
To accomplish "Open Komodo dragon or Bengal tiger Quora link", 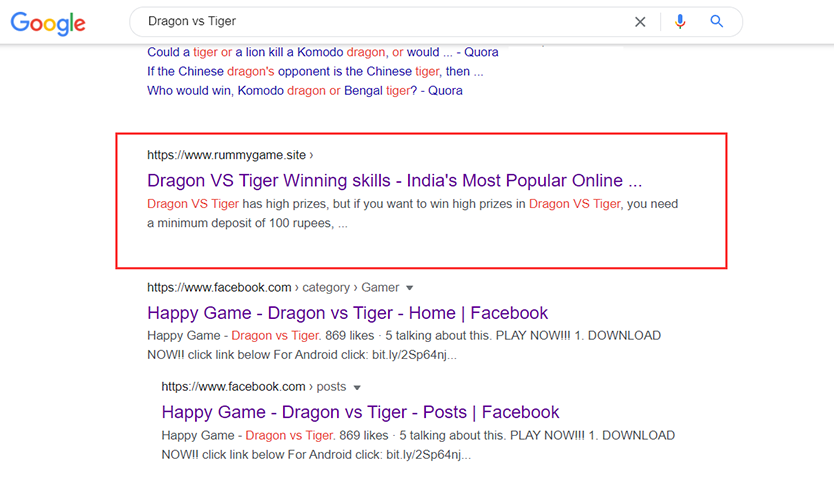I will pos(305,90).
